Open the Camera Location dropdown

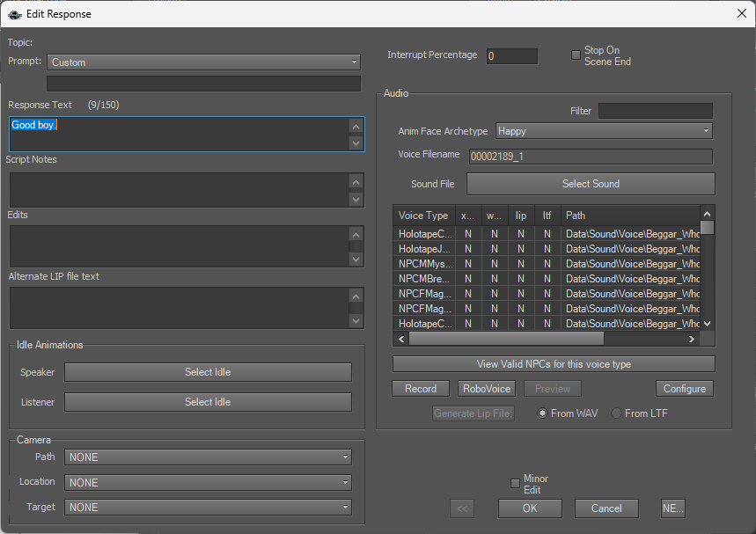coord(208,482)
